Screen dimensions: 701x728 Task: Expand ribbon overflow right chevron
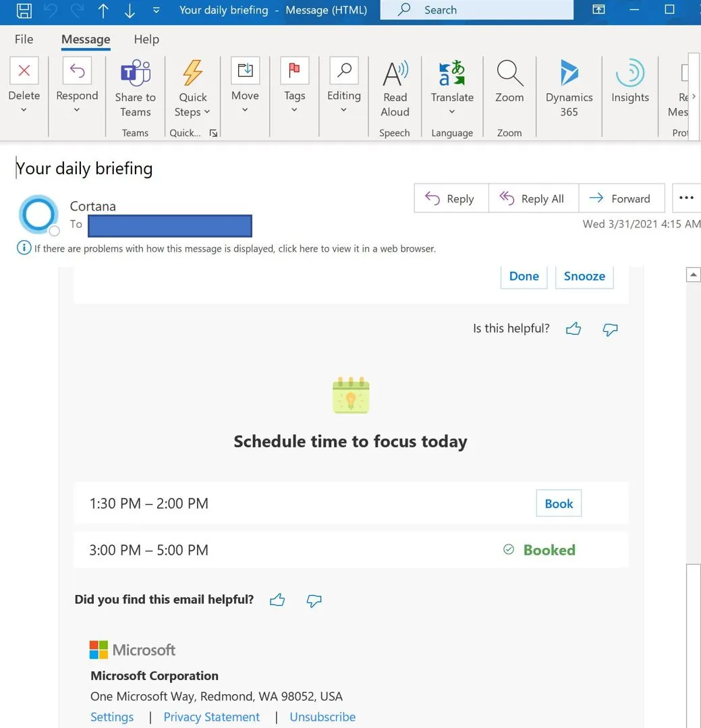pyautogui.click(x=694, y=96)
